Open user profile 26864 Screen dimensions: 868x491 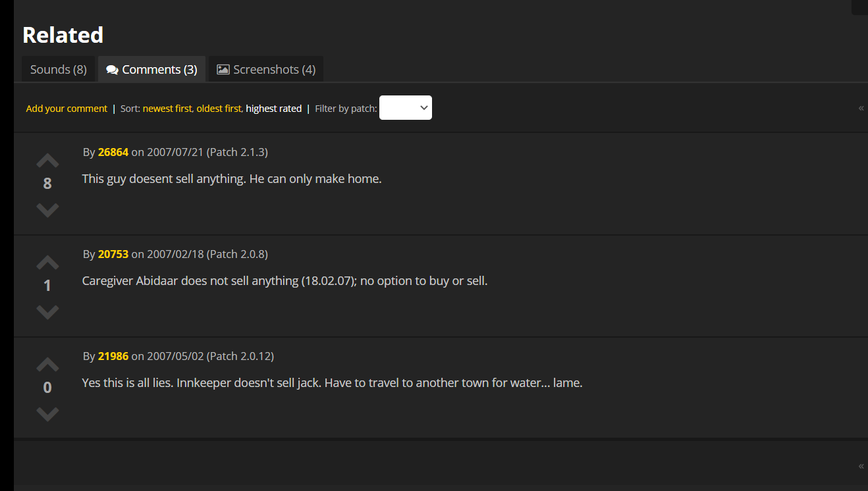point(113,152)
